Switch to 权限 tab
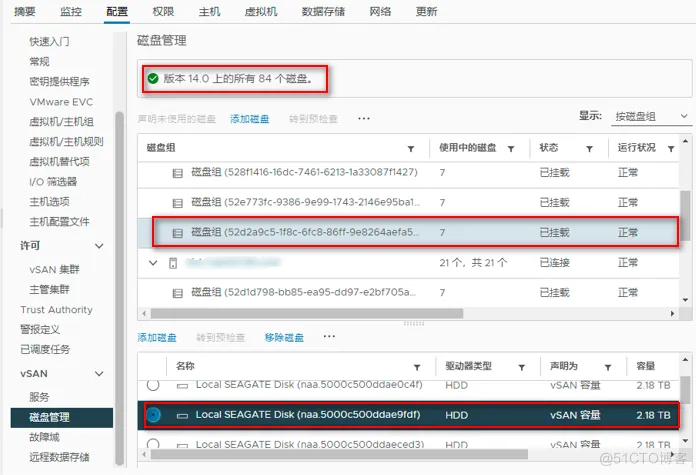The image size is (696, 475). (163, 12)
